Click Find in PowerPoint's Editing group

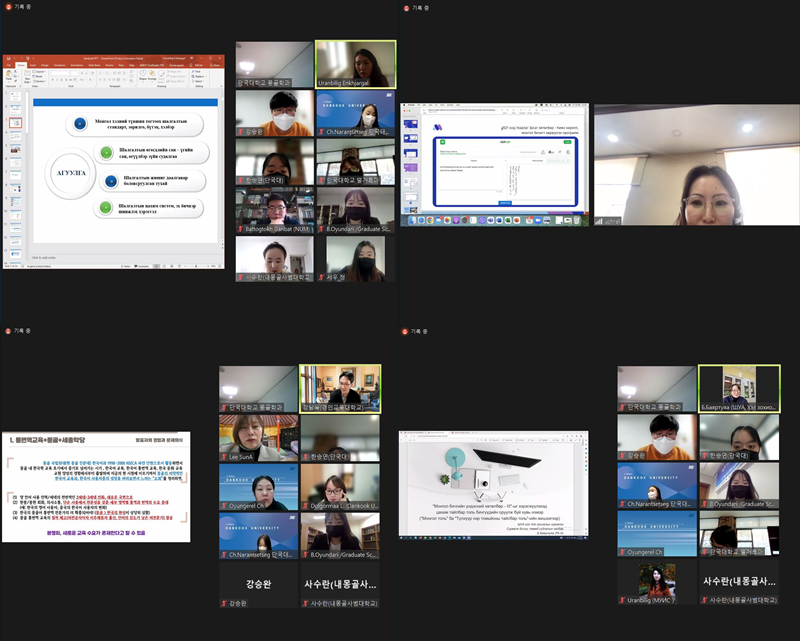pyautogui.click(x=197, y=72)
